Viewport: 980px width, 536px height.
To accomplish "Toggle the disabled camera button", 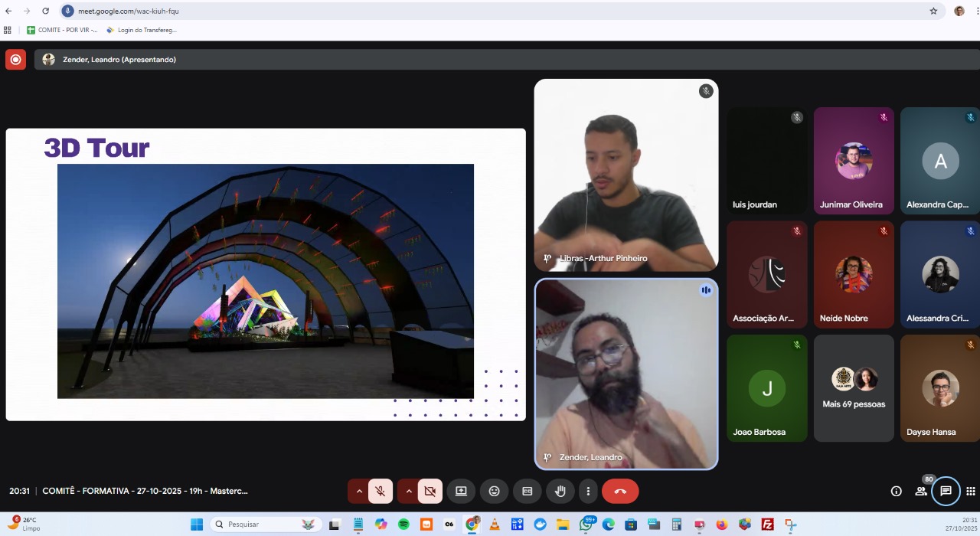I will (430, 492).
